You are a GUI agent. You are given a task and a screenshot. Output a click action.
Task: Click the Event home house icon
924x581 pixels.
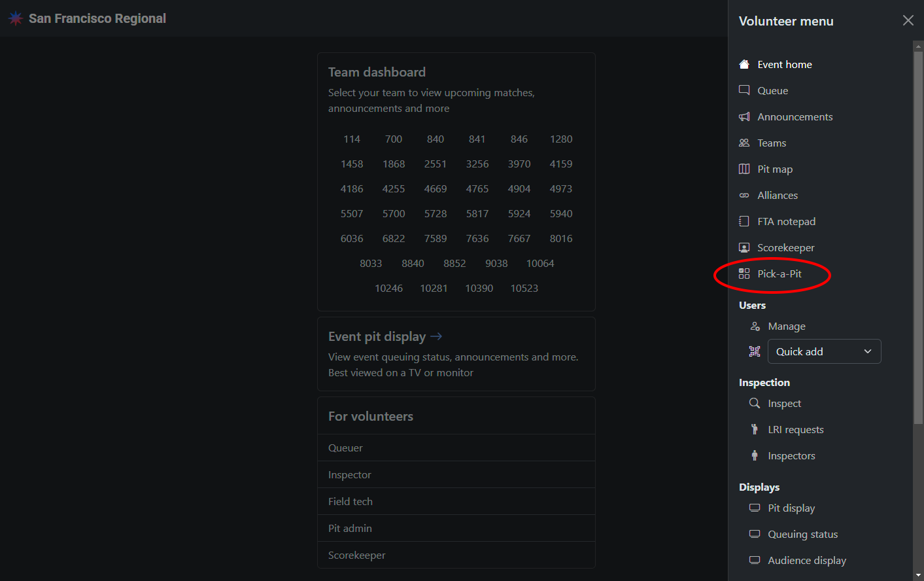click(x=744, y=64)
